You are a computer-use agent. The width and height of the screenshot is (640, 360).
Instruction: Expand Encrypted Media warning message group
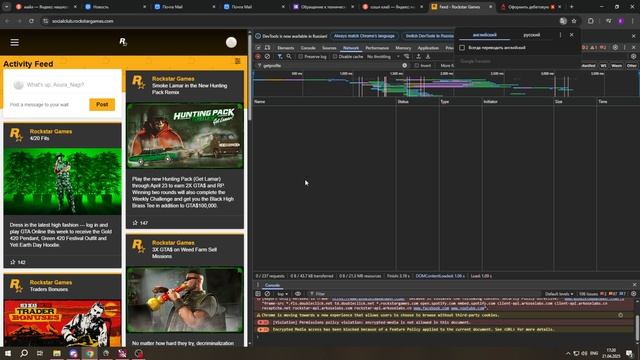(263, 329)
